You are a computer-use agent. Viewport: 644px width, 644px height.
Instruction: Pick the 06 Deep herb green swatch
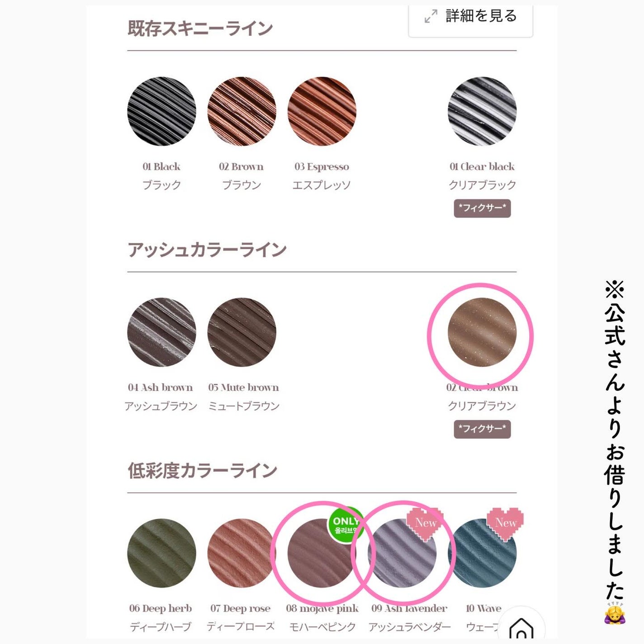pos(161,553)
